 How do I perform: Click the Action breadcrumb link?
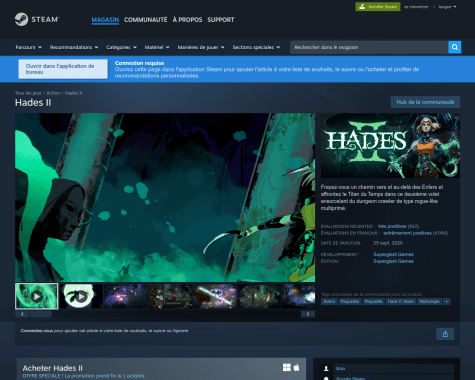click(x=53, y=93)
